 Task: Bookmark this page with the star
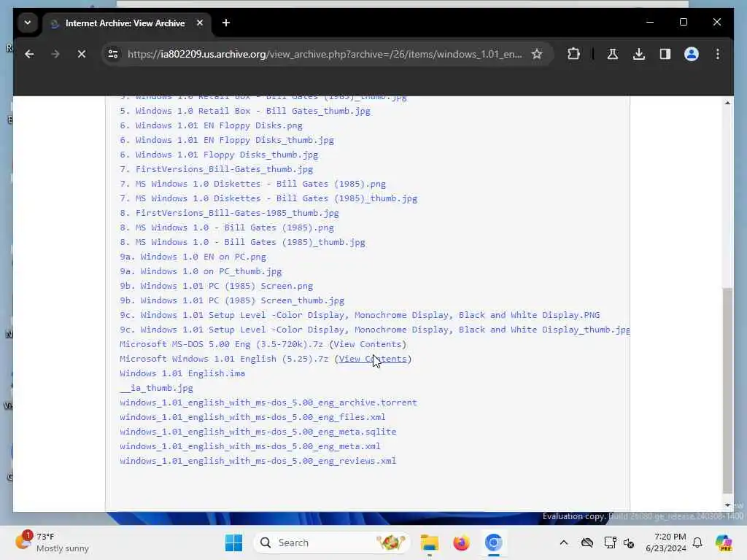537,54
